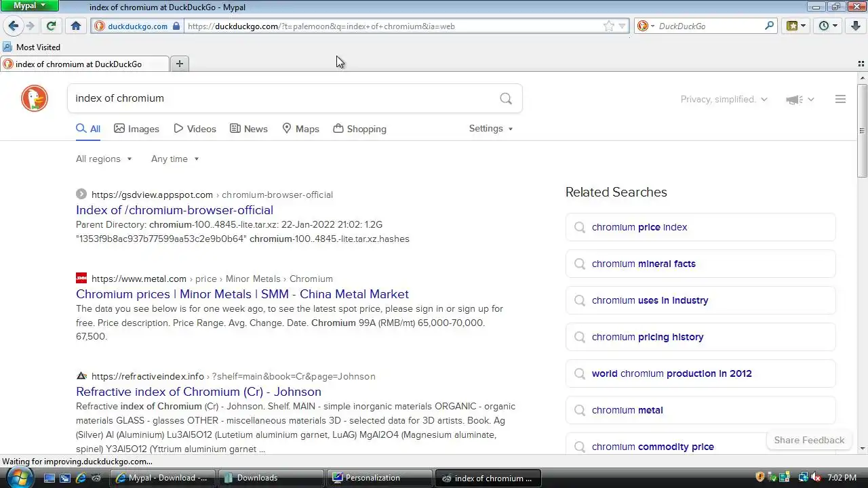Open the Mypal application menu
This screenshot has width=868, height=488.
[29, 5]
